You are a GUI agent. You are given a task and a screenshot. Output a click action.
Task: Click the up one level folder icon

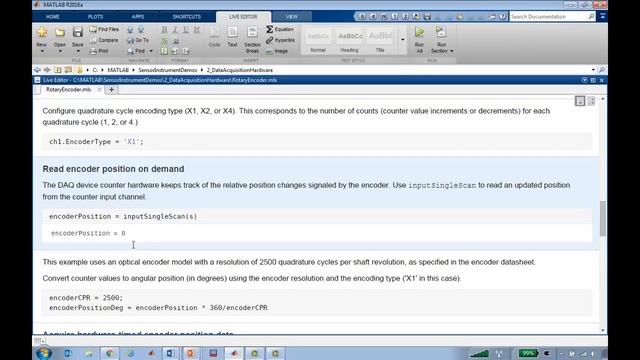point(58,70)
